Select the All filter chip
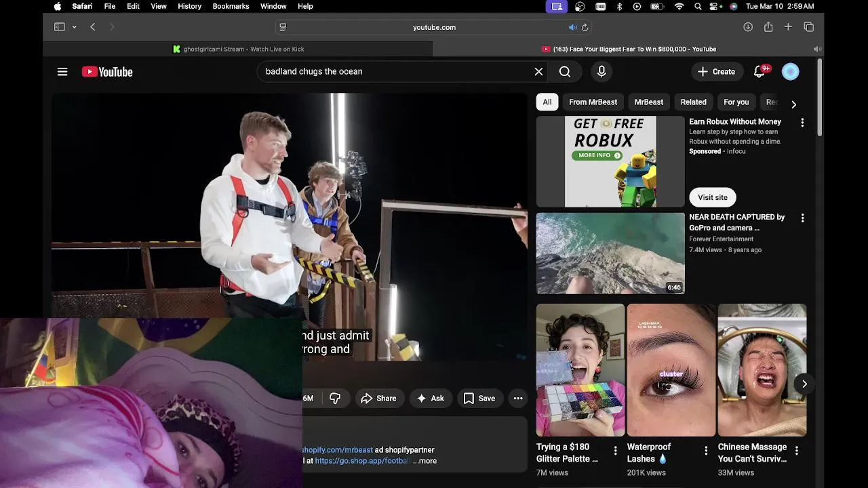868x488 pixels. coord(547,102)
